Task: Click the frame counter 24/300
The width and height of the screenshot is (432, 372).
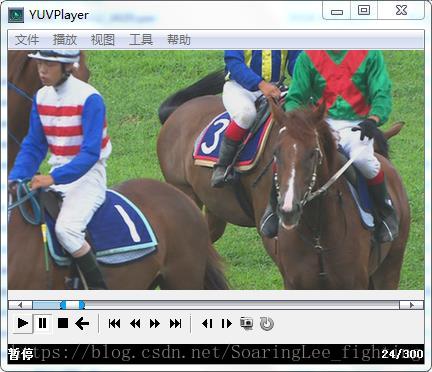Action: (x=402, y=354)
